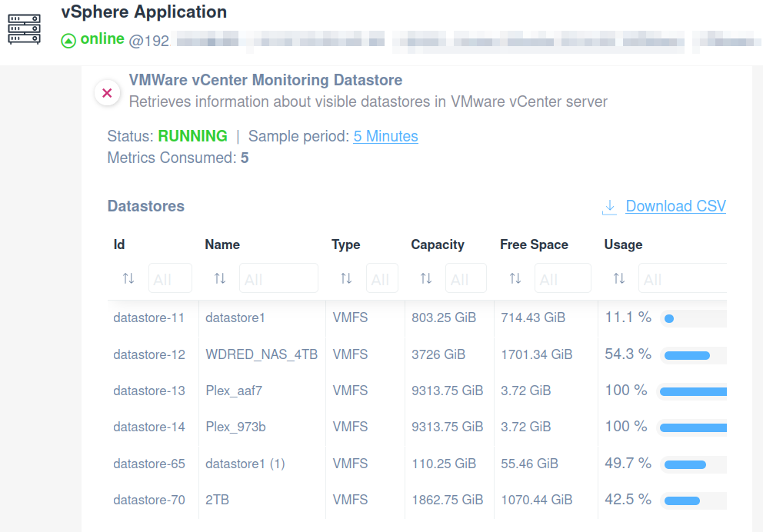This screenshot has width=763, height=532.
Task: Click the Capacity column header
Action: point(438,244)
